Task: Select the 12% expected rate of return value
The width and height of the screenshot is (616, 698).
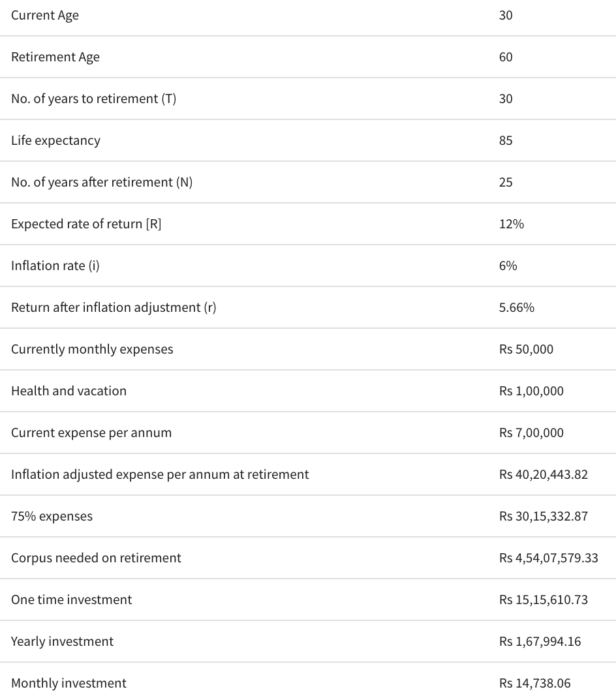Action: click(511, 224)
